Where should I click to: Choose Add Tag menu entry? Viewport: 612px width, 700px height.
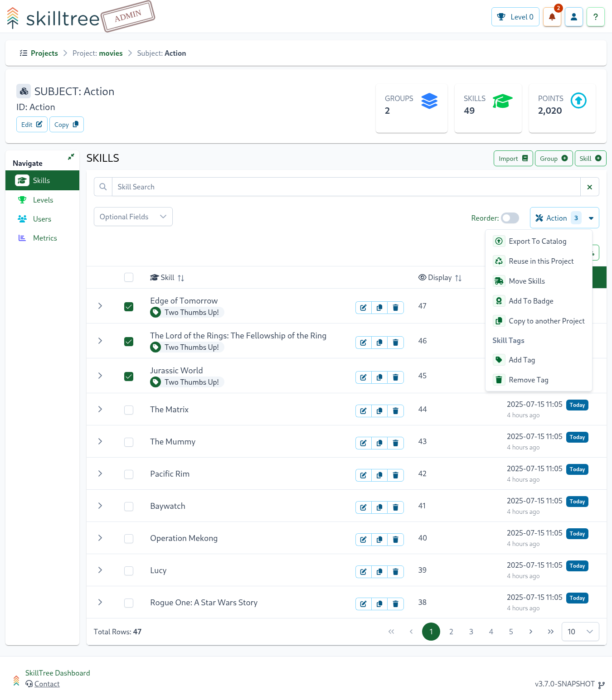[539, 360]
